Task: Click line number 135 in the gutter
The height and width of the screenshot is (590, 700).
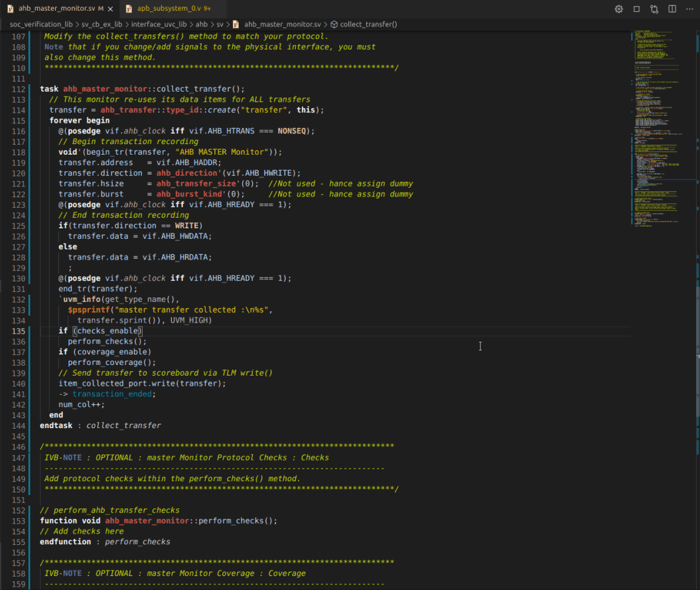Action: click(x=18, y=331)
